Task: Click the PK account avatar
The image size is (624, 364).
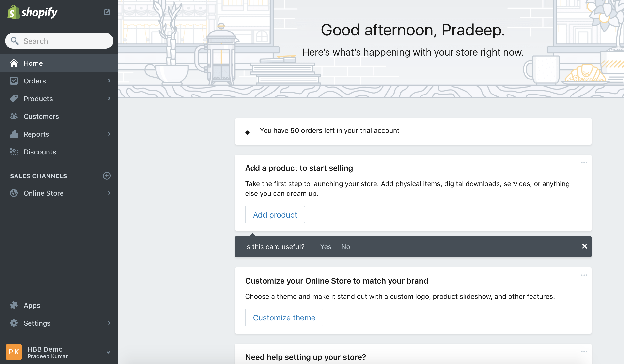Action: tap(14, 352)
